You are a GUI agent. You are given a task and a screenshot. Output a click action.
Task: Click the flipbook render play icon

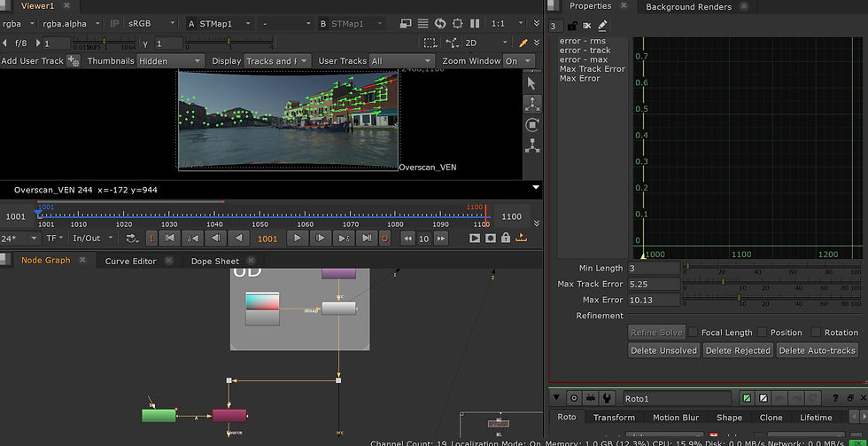point(475,239)
